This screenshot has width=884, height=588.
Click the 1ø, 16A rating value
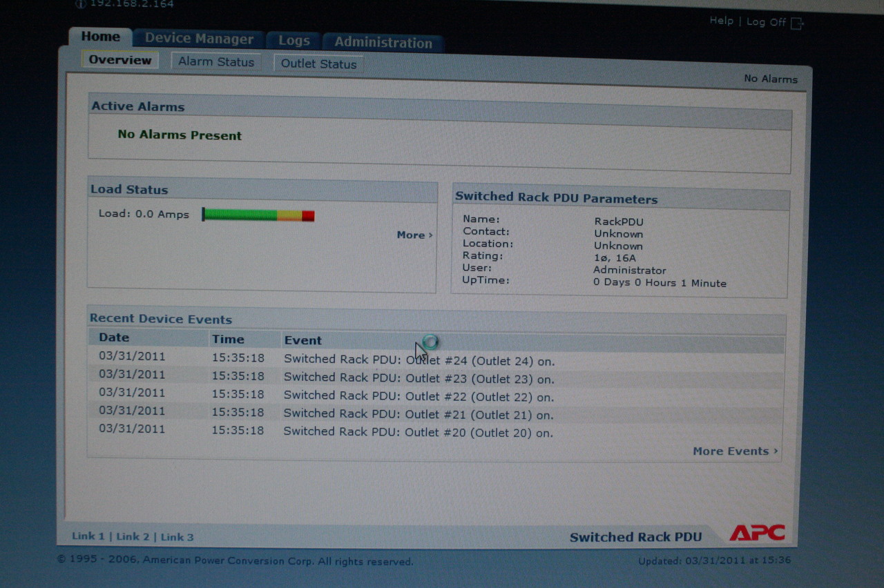coord(615,258)
